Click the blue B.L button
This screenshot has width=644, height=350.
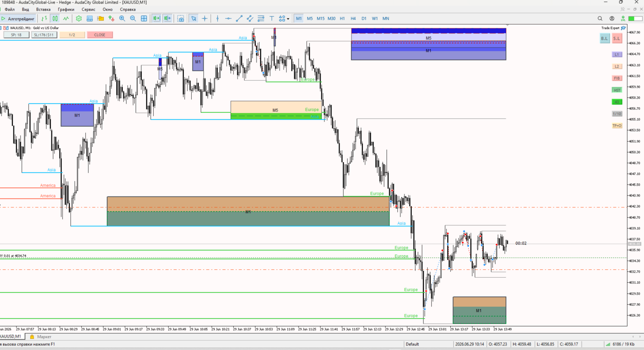pyautogui.click(x=605, y=38)
